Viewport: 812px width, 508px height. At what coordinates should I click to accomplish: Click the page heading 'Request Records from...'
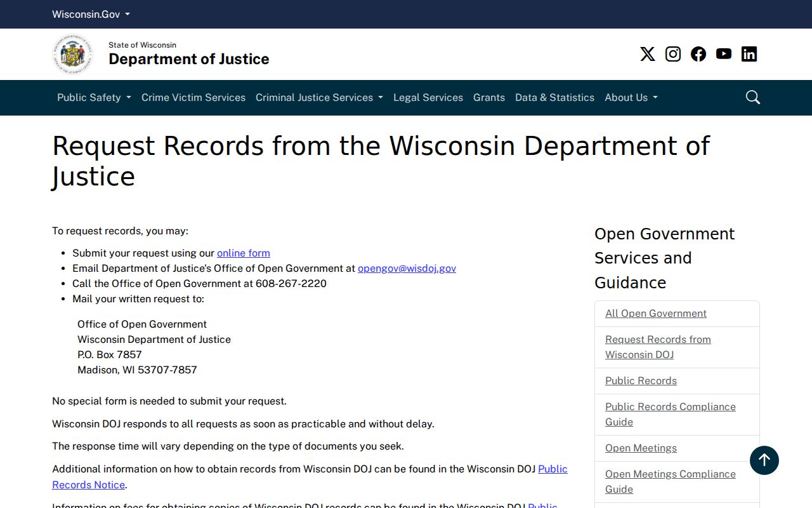[x=381, y=161]
